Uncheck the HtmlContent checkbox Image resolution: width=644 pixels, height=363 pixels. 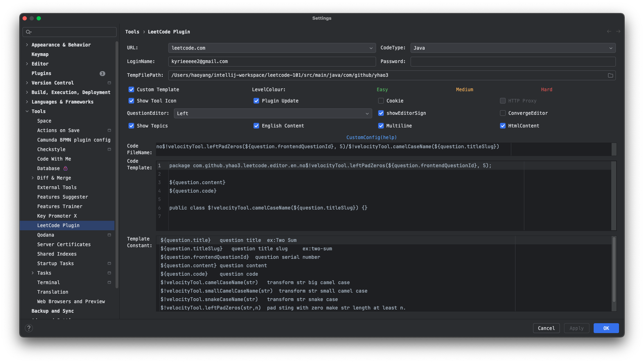tap(503, 126)
